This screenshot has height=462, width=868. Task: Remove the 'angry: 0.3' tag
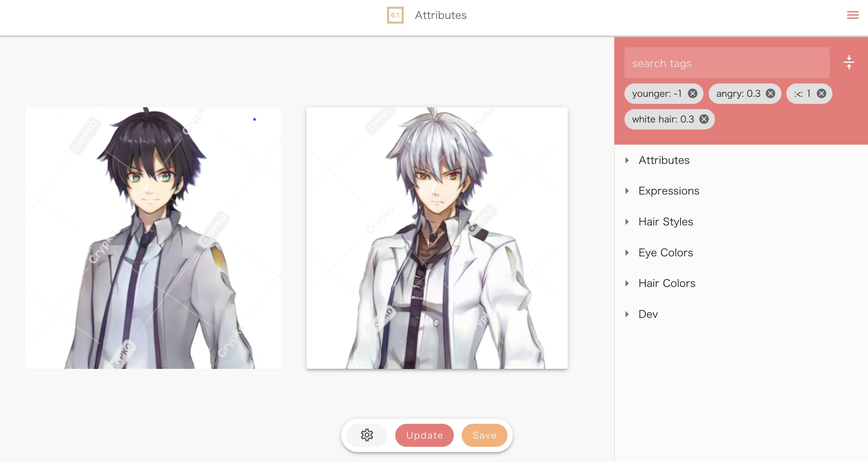tap(771, 94)
